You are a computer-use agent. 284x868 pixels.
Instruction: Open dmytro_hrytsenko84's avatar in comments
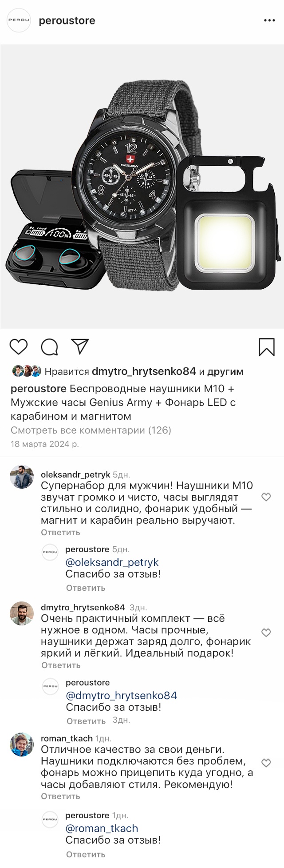pyautogui.click(x=22, y=613)
